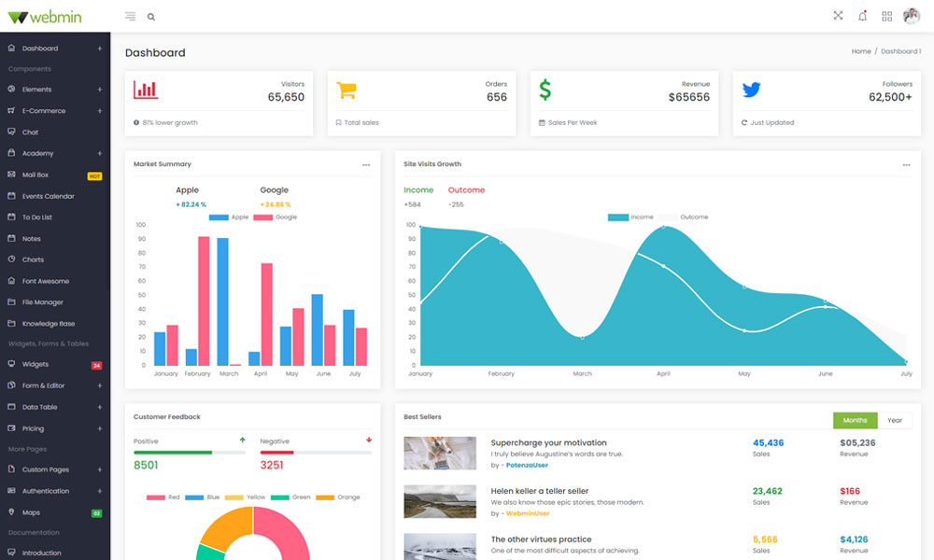Follow the PotenzaUser author link
The height and width of the screenshot is (560, 934).
click(x=527, y=465)
